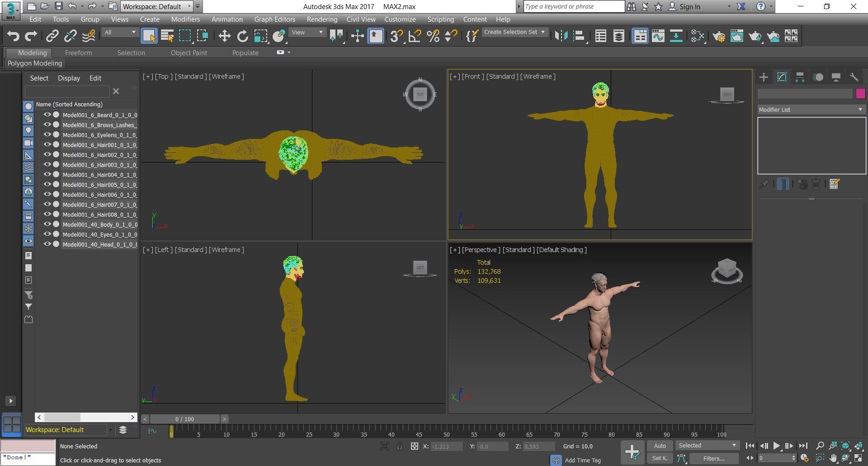
Task: Select Model001_40_Eyes in Scene Explorer
Action: pyautogui.click(x=99, y=234)
